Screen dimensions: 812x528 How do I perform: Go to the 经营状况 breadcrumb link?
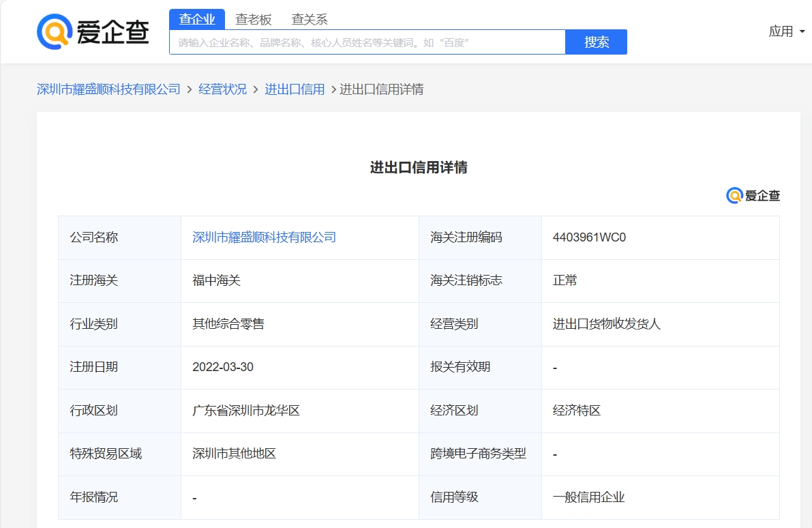[x=222, y=89]
